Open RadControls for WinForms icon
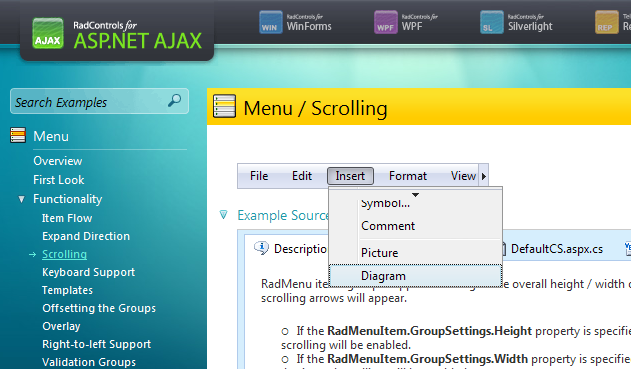Screen dimensions: 631x369 (x=270, y=22)
